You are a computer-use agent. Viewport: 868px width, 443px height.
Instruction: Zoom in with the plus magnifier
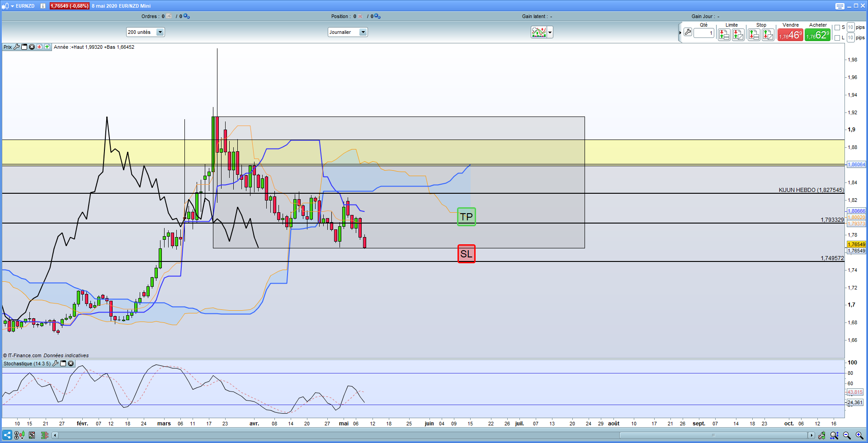859,435
